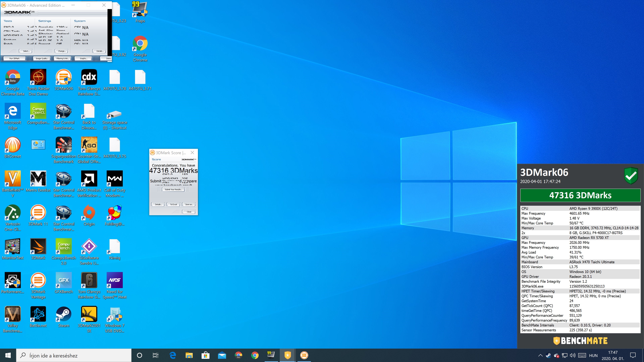Viewport: 644px width, 362px height.
Task: Launch MonitorTest desktop shortcut
Action: pyautogui.click(x=13, y=249)
